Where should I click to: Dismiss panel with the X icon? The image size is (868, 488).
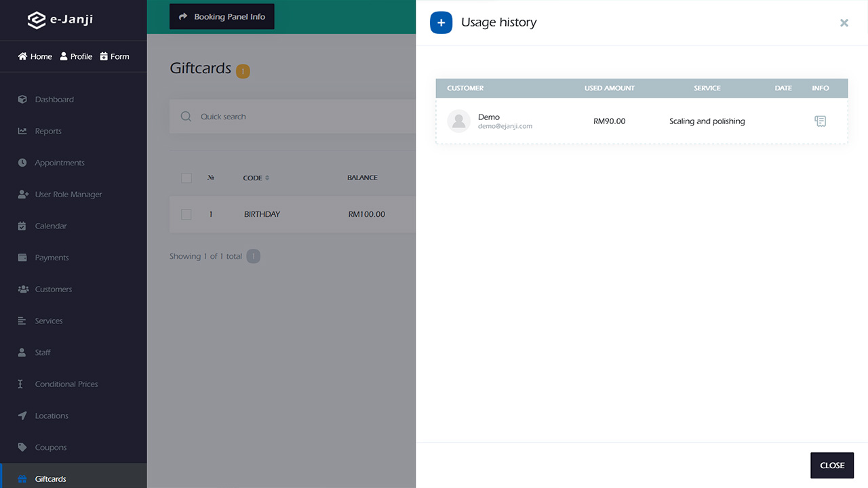[x=844, y=23]
